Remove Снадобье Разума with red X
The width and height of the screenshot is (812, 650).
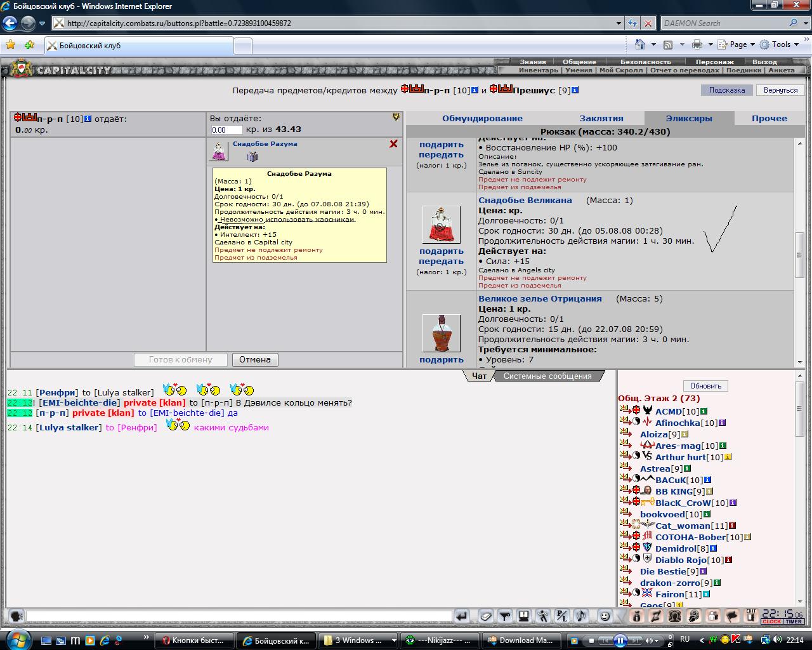click(x=393, y=144)
